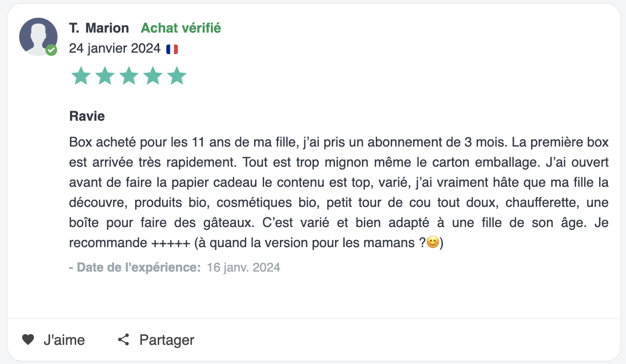Like the review with J'aime
Viewport: 626px width, 364px height.
coord(53,340)
